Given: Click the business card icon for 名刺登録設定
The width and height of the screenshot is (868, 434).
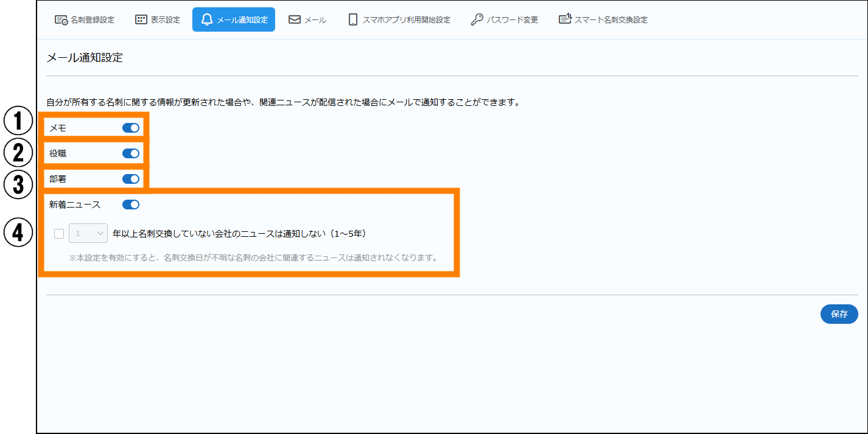Looking at the screenshot, I should pyautogui.click(x=61, y=19).
